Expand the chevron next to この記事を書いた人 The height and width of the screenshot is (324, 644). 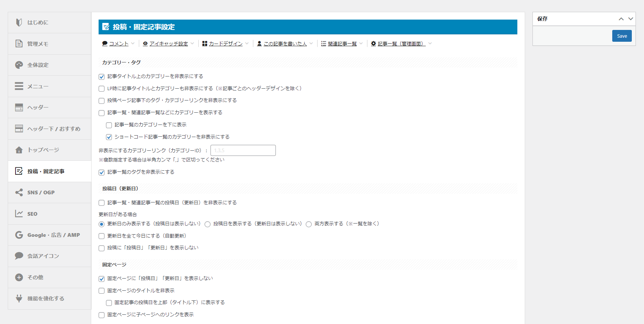[x=311, y=44]
